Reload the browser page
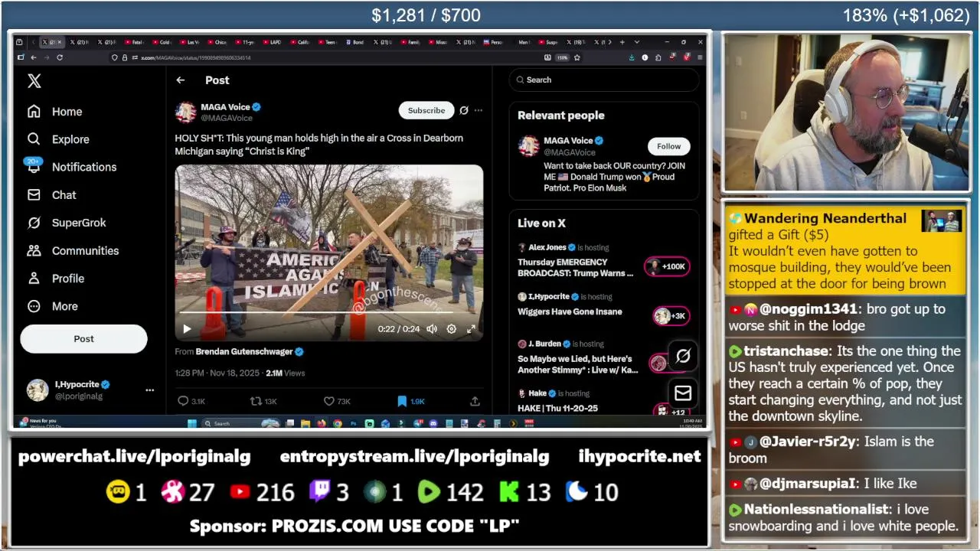980x551 pixels. coord(60,57)
